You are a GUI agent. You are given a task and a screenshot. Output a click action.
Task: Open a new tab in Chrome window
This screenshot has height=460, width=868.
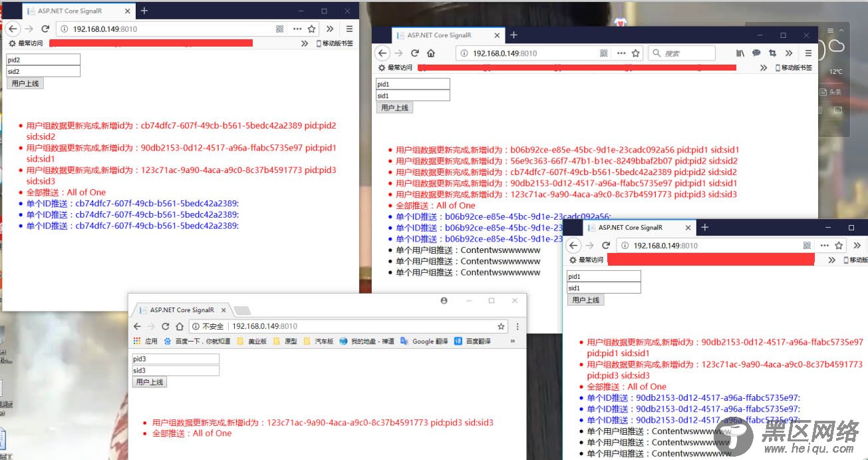242,310
